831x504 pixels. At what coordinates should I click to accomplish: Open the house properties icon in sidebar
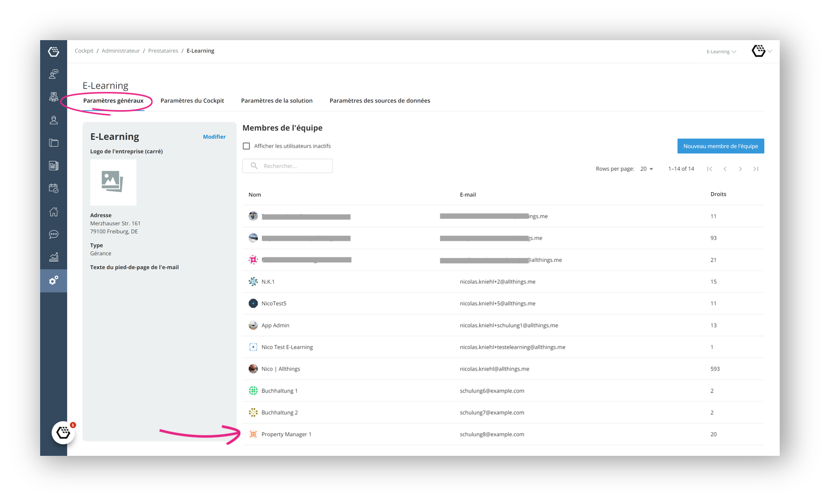click(x=54, y=211)
